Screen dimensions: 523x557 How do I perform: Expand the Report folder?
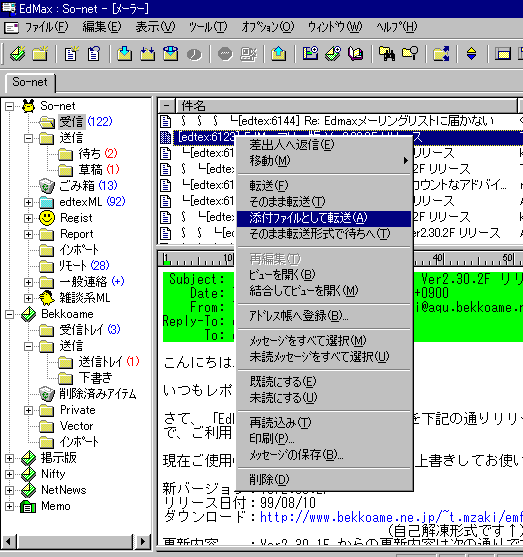point(28,234)
